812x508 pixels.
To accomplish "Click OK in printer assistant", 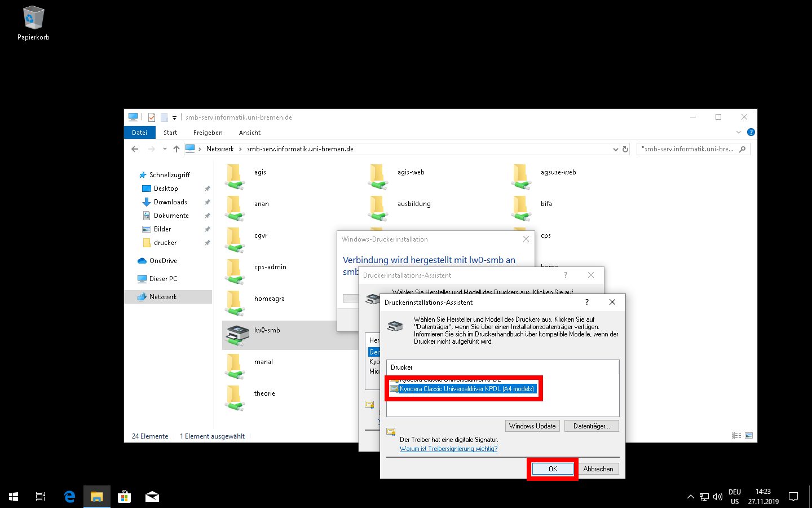I will pyautogui.click(x=553, y=468).
